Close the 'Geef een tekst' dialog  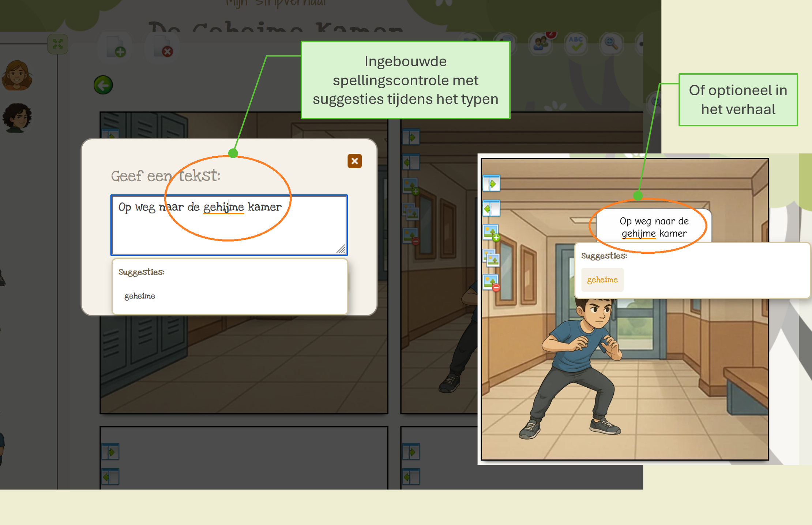point(354,161)
